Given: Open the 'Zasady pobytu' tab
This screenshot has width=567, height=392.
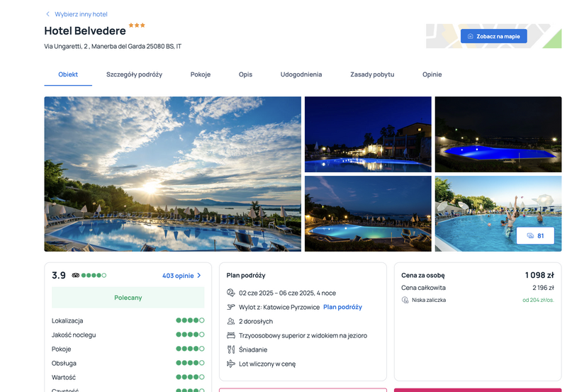Looking at the screenshot, I should click(372, 74).
